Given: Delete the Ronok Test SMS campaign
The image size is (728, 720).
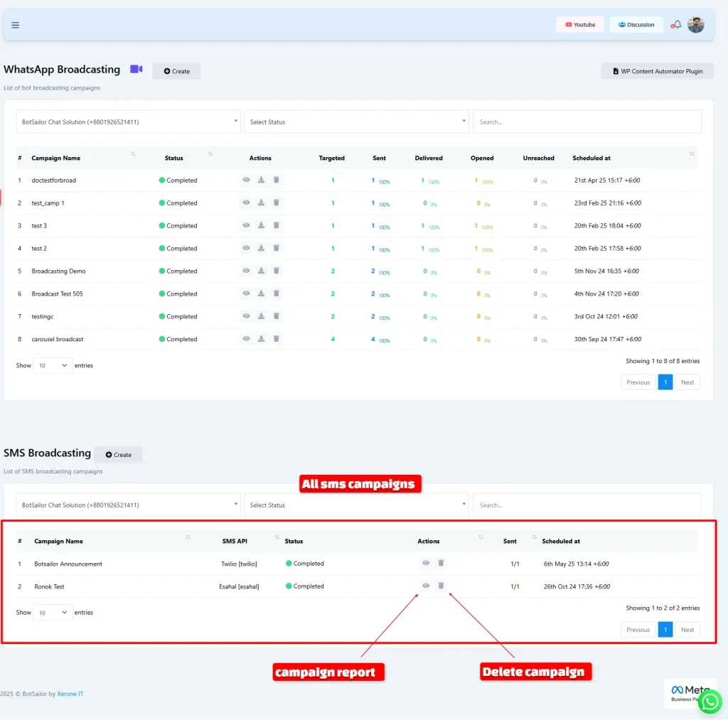Looking at the screenshot, I should (441, 586).
